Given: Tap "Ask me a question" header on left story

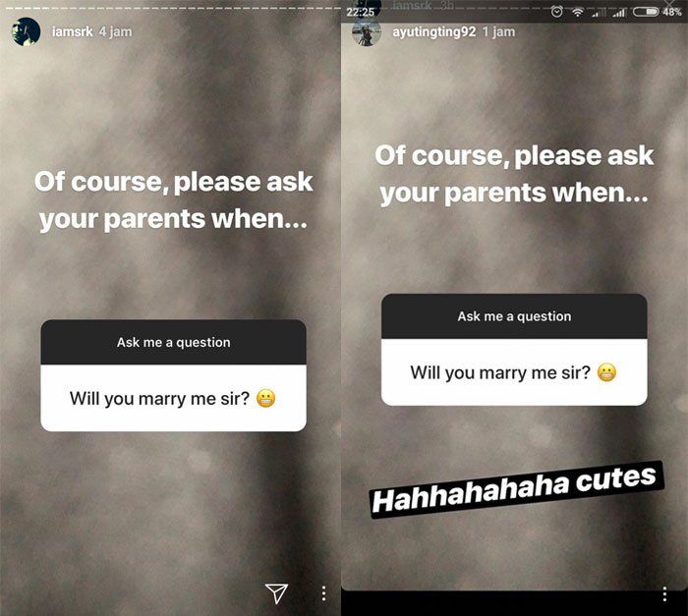Looking at the screenshot, I should click(173, 342).
